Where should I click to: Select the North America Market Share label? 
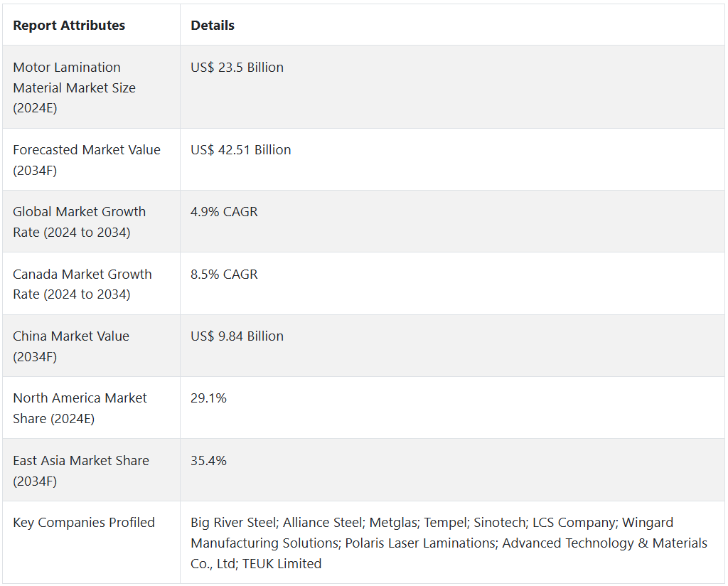[x=80, y=408]
